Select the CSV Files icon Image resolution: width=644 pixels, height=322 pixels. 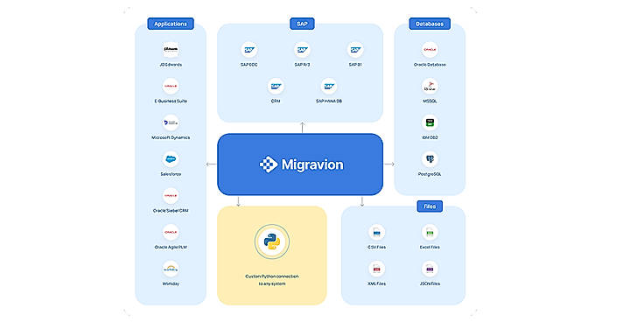click(376, 233)
